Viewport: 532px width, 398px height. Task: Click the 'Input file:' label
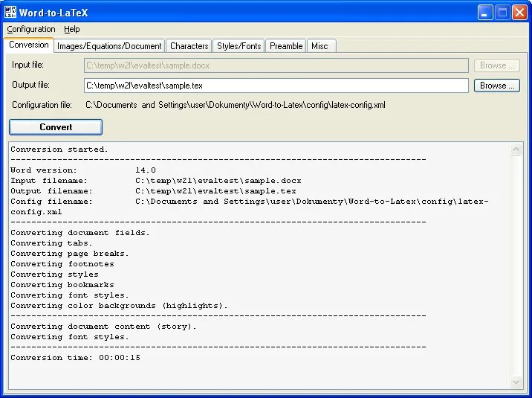click(x=27, y=65)
